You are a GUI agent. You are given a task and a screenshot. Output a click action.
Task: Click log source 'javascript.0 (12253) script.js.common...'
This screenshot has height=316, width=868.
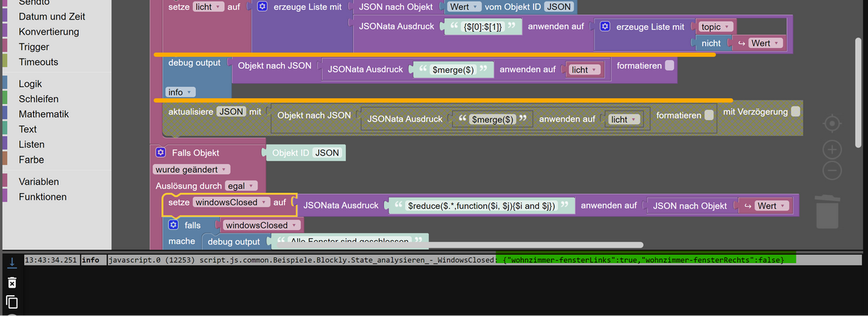pyautogui.click(x=302, y=260)
